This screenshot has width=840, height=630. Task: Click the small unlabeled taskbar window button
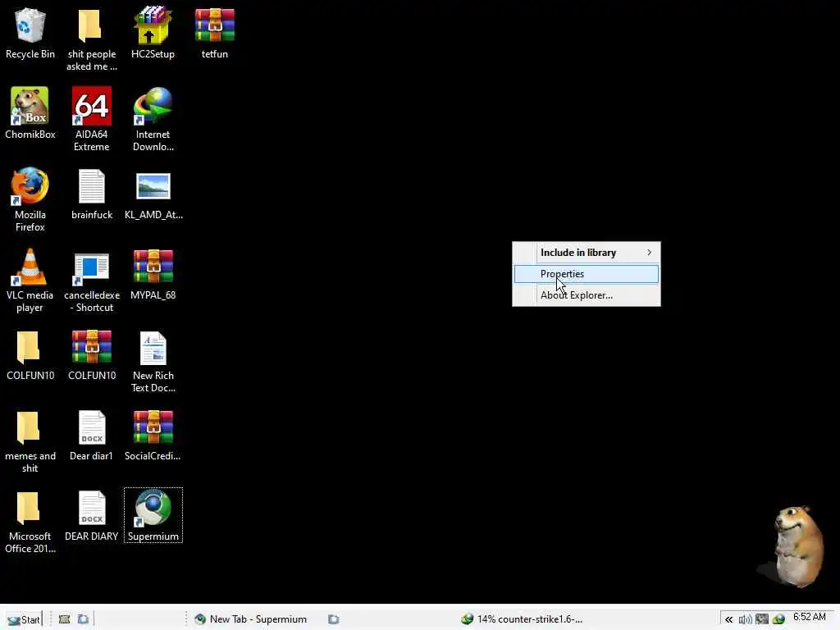coord(334,619)
